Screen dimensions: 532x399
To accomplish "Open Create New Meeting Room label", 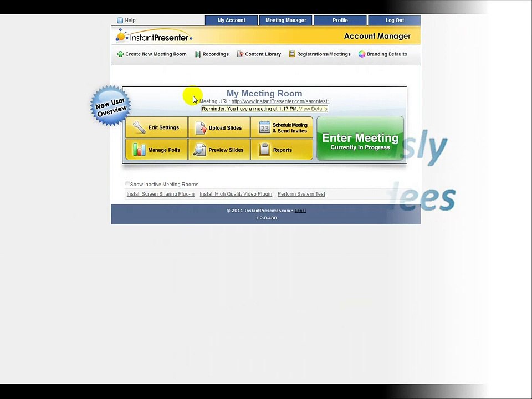I will [x=156, y=54].
